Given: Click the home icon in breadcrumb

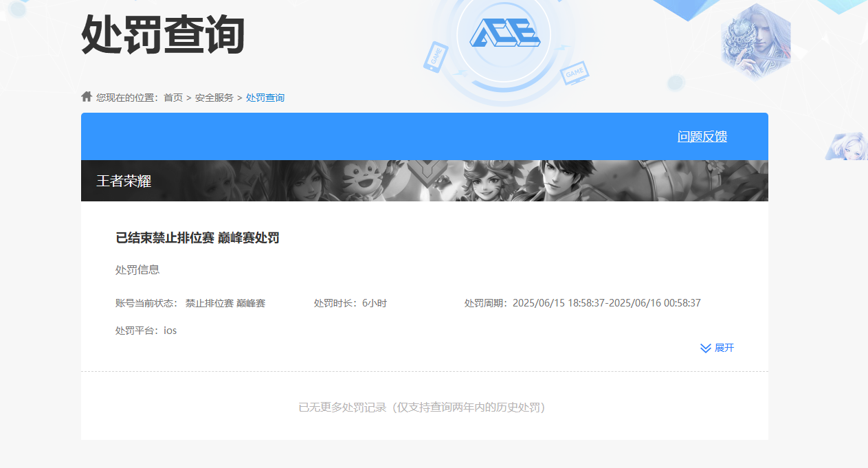Looking at the screenshot, I should click(x=87, y=96).
